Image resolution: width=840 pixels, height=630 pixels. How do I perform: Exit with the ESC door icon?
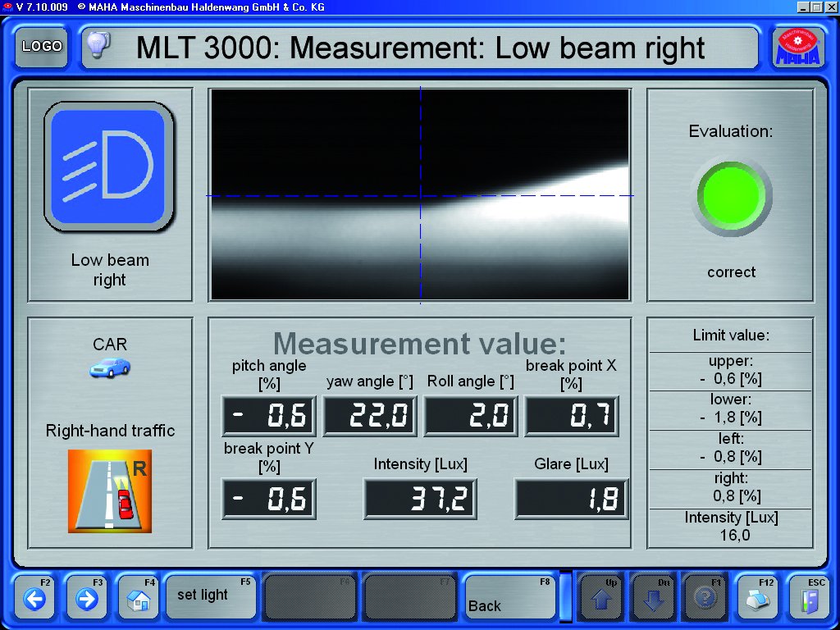click(810, 596)
